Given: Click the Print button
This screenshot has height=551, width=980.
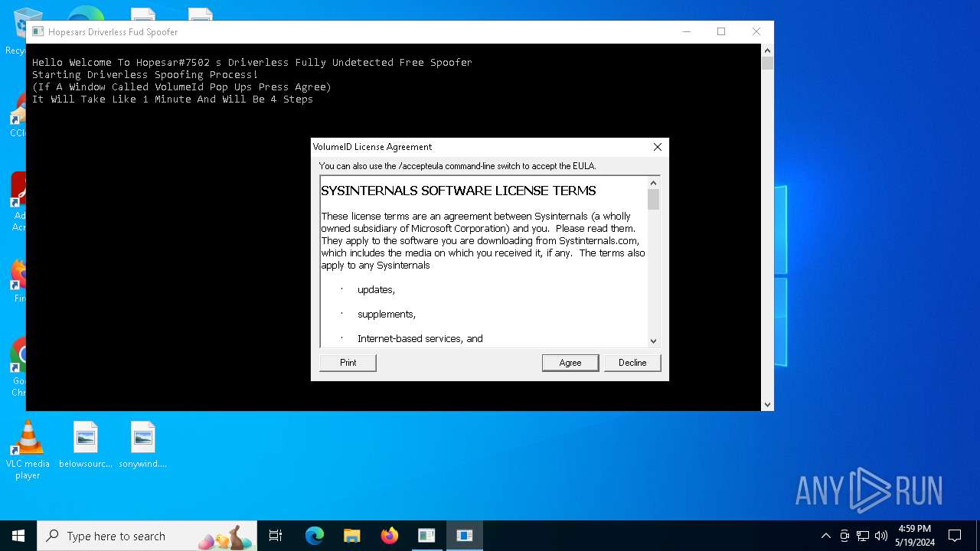Looking at the screenshot, I should [348, 363].
